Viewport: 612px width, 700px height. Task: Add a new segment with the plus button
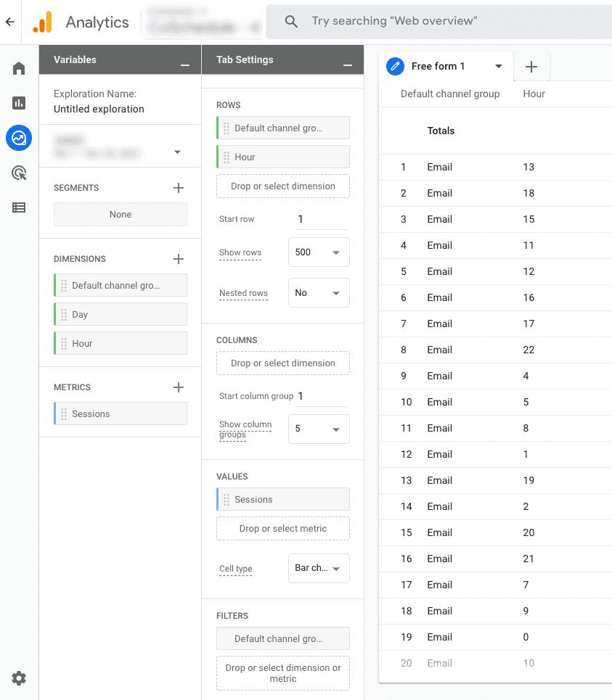(178, 187)
